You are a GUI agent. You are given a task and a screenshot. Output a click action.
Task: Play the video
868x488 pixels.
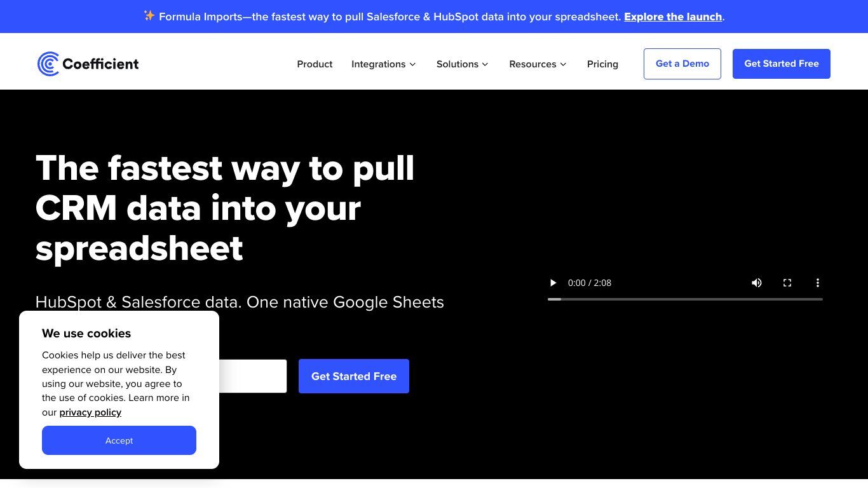553,283
